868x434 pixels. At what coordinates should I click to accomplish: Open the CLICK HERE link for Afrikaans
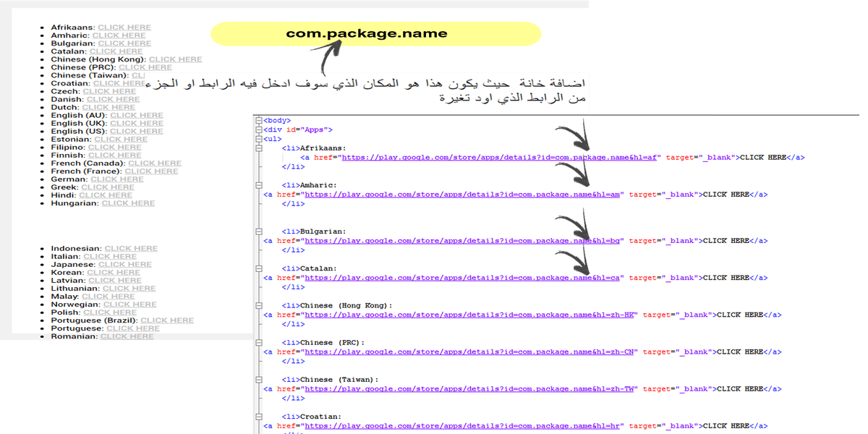point(124,27)
